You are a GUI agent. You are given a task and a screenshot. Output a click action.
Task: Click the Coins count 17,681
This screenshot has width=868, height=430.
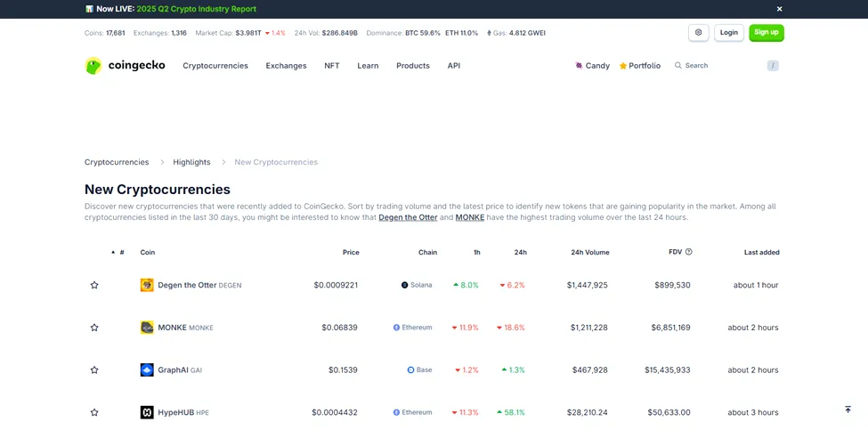pos(116,33)
